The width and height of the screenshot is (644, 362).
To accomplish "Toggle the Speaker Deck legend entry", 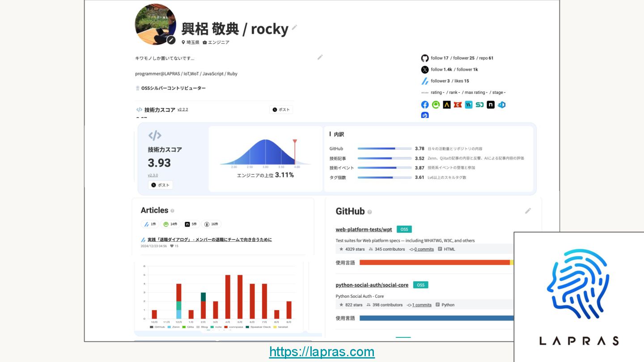I will 258,327.
